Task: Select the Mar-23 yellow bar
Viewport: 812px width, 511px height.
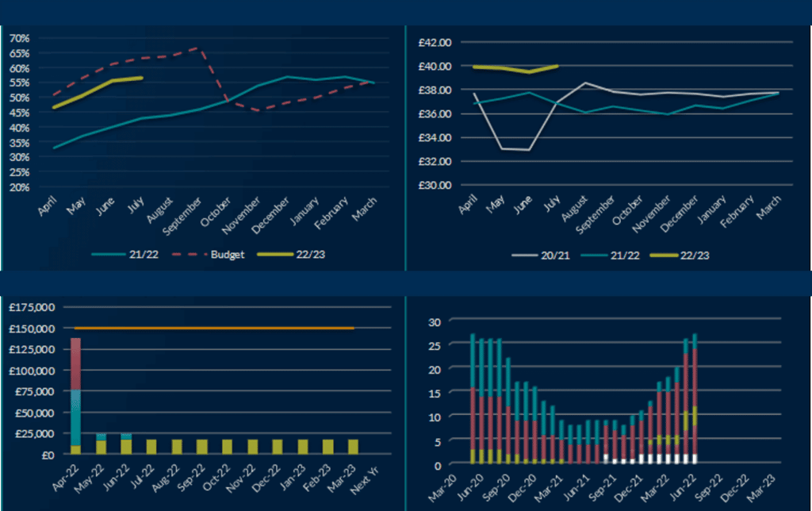Action: click(x=353, y=447)
